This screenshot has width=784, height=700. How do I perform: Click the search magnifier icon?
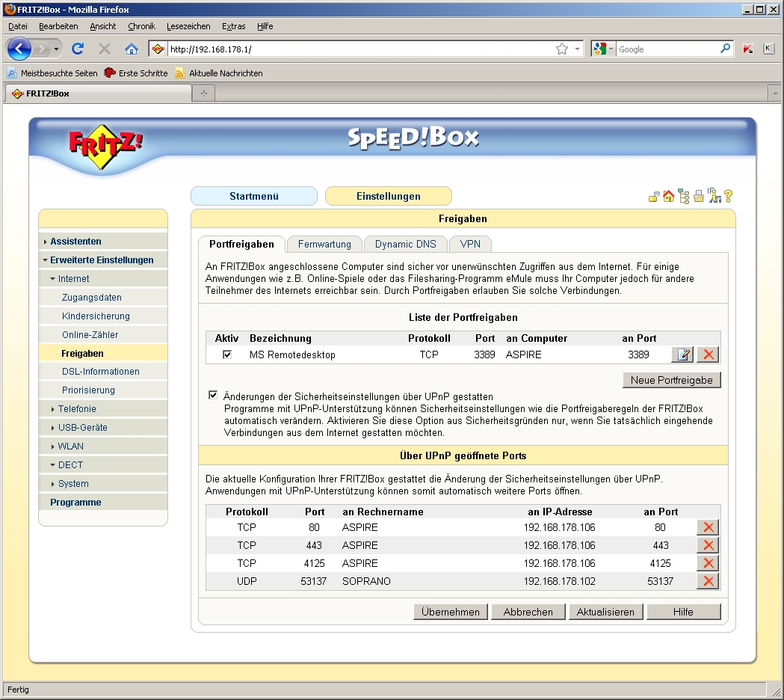[725, 49]
